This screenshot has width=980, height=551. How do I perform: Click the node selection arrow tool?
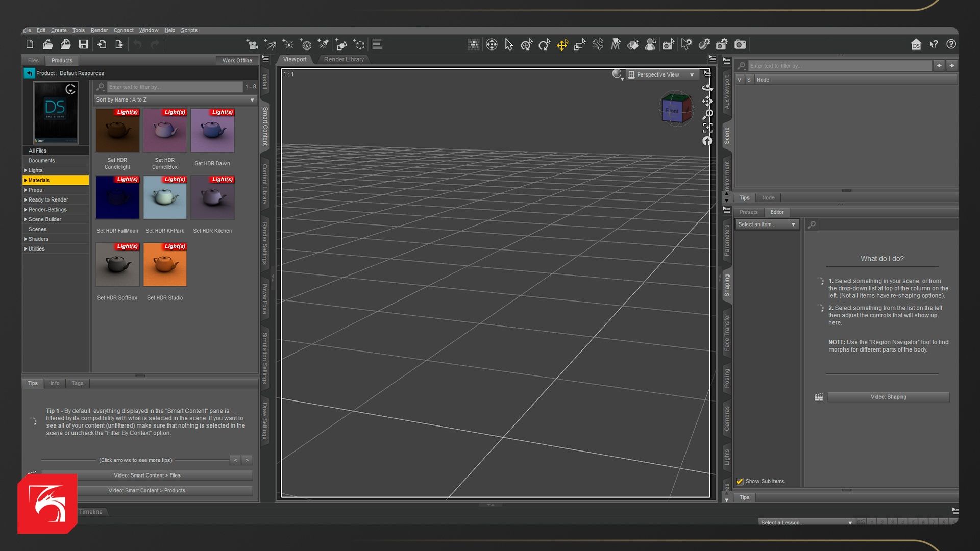[509, 45]
